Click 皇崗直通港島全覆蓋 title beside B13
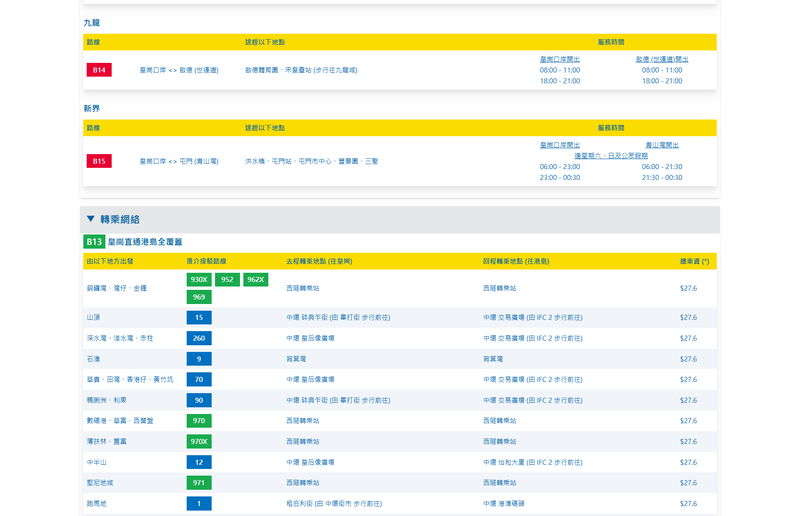 coord(145,242)
